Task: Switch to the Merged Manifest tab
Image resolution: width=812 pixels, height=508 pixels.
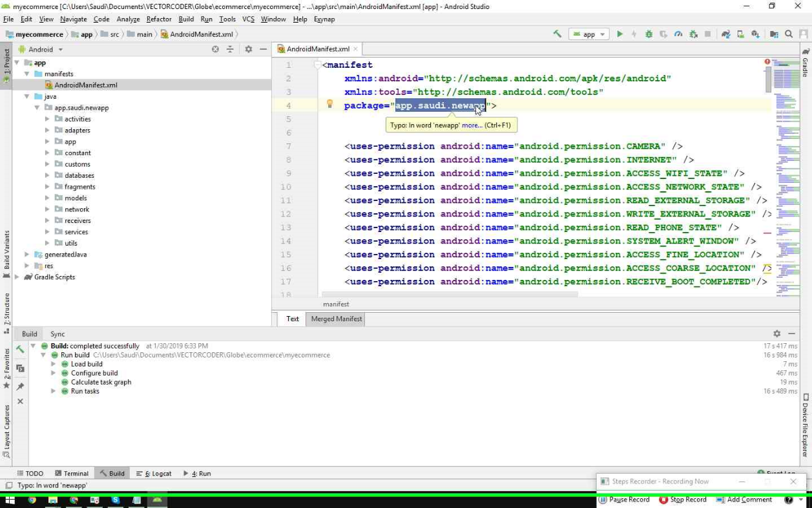Action: pyautogui.click(x=336, y=319)
